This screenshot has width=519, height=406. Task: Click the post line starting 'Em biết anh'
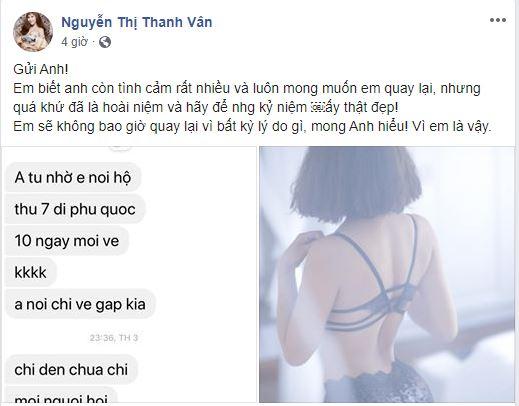(247, 88)
